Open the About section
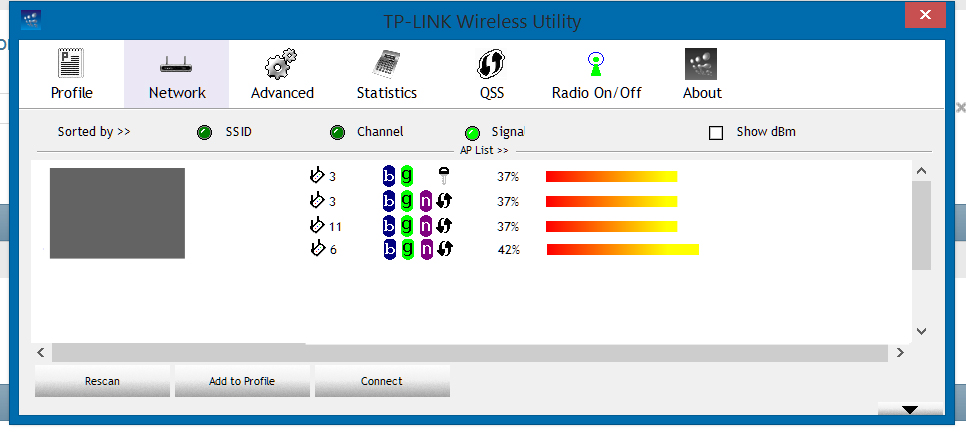966x437 pixels. (702, 75)
